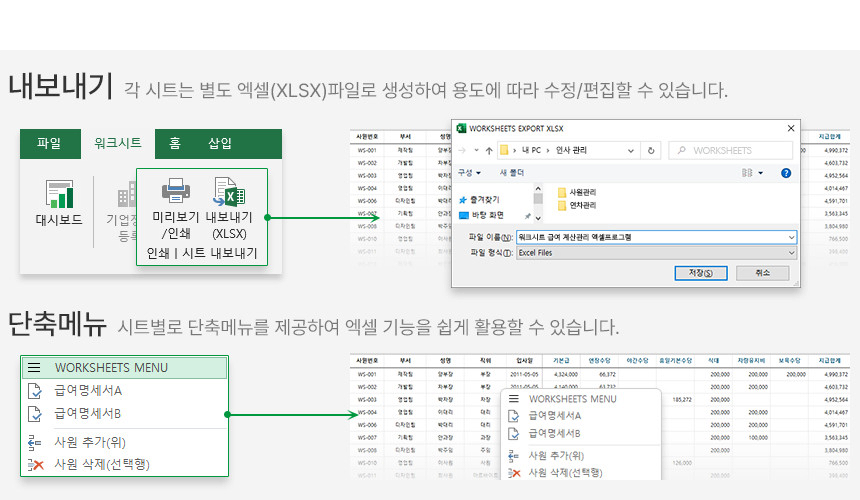860x500 pixels.
Task: Click the 미리보기/인쇄 printer icon
Action: [176, 190]
